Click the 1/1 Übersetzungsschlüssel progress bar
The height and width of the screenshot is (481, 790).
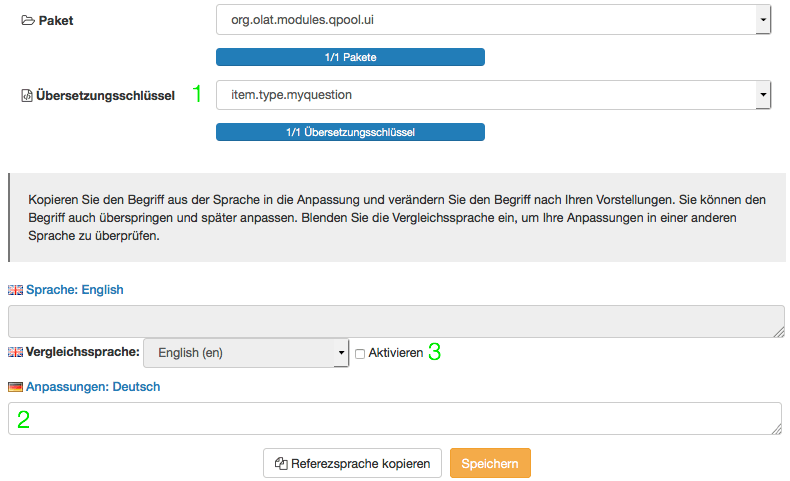click(x=350, y=132)
